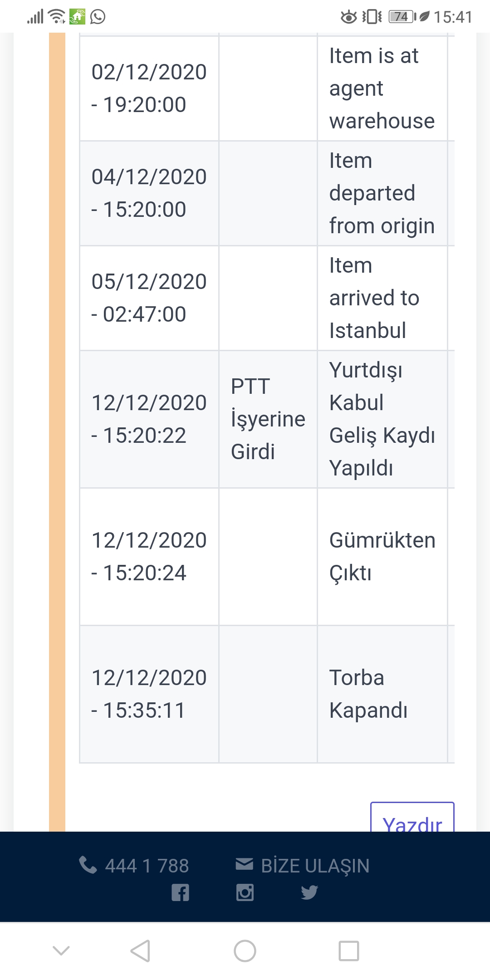This screenshot has width=490, height=980.
Task: Tap the Android home circle button
Action: [245, 951]
